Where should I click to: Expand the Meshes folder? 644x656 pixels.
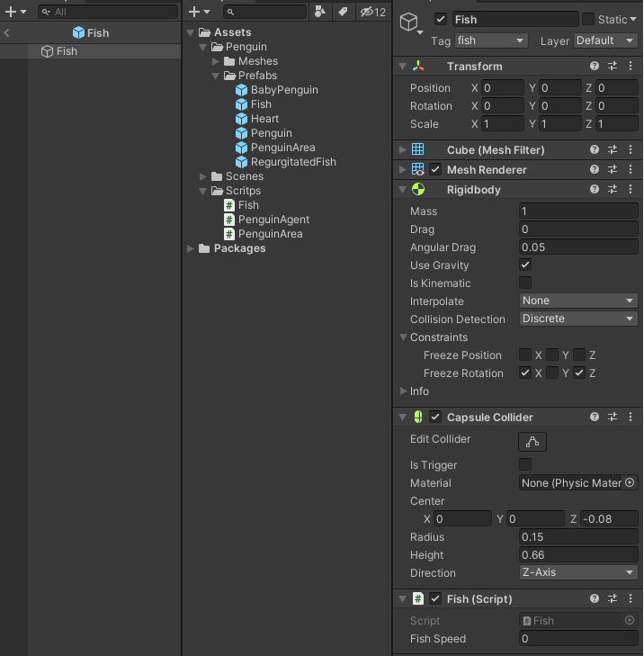click(215, 61)
